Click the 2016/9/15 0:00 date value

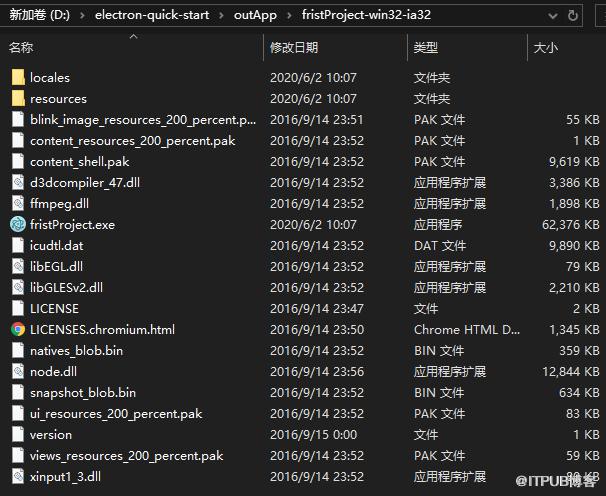click(x=313, y=435)
